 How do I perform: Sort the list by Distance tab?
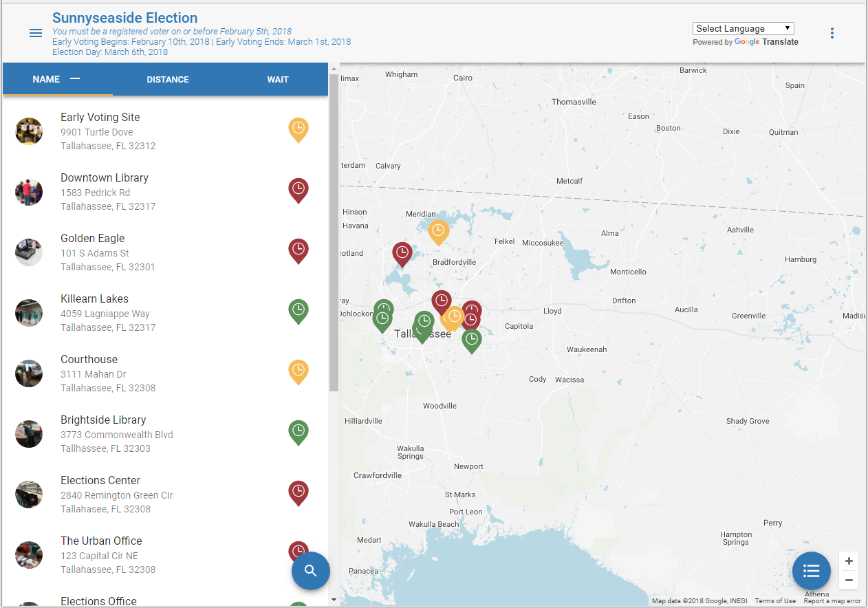tap(168, 79)
